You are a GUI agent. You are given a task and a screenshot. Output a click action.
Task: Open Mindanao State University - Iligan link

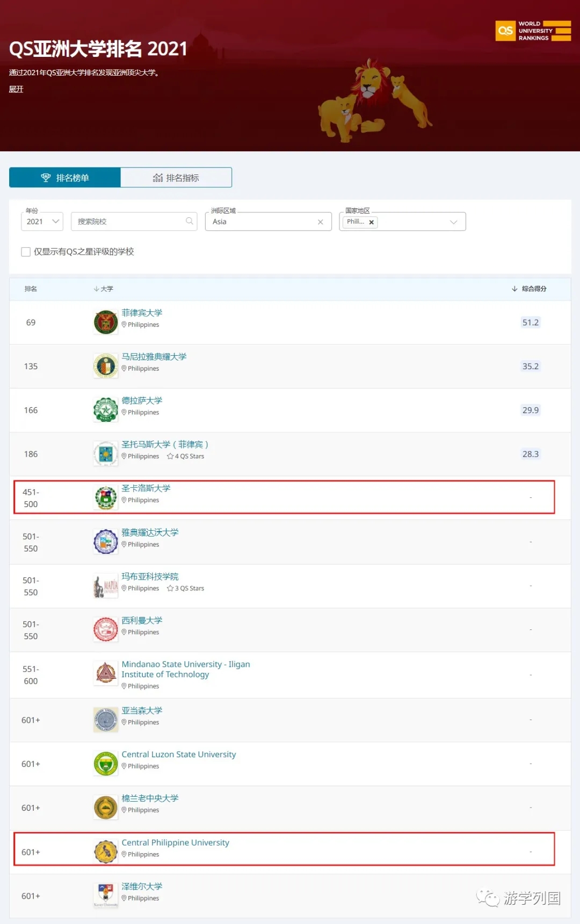tap(186, 669)
